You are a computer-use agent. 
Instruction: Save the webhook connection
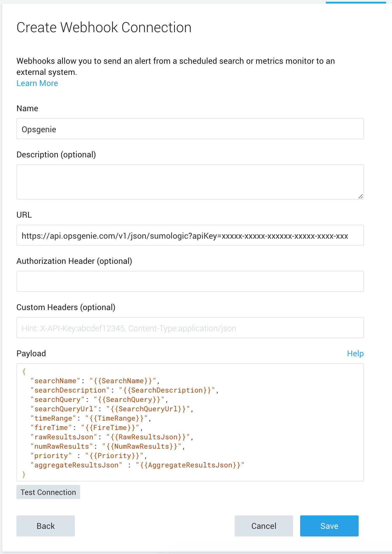pos(329,526)
